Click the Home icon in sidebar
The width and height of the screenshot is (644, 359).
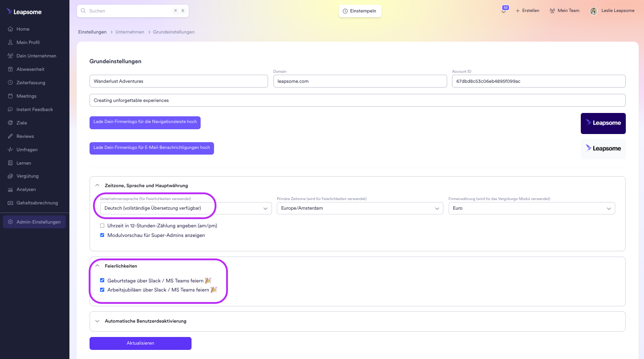click(10, 29)
